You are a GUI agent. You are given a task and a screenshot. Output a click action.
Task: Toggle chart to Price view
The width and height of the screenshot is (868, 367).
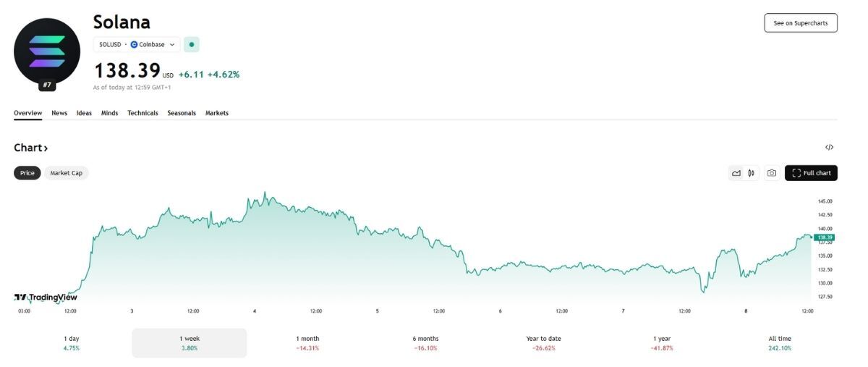(27, 173)
